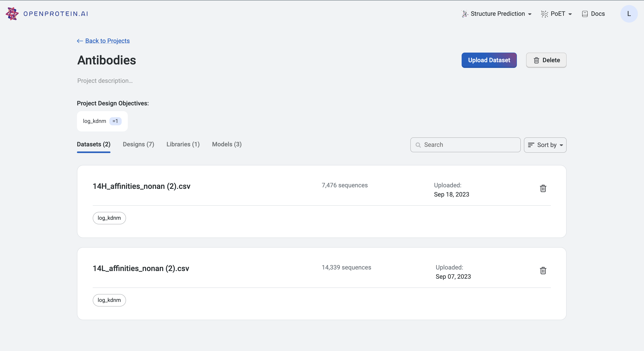The width and height of the screenshot is (644, 351).
Task: Click the 7,476 sequences text
Action: 345,185
